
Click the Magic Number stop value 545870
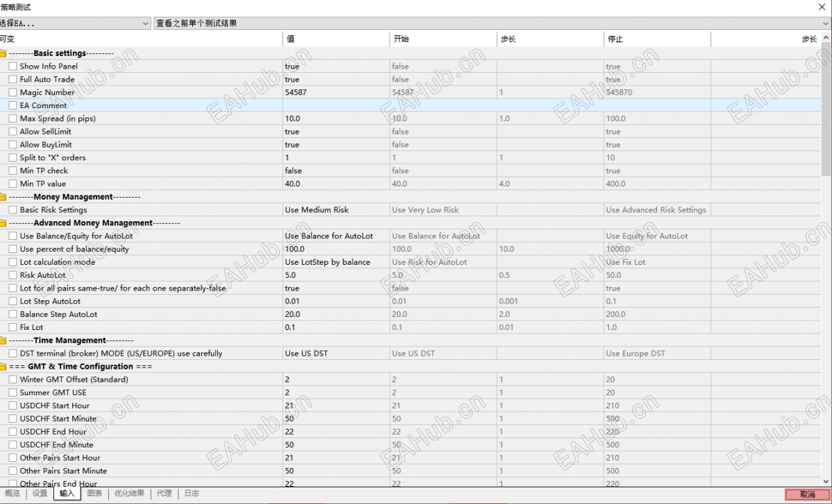pos(619,92)
